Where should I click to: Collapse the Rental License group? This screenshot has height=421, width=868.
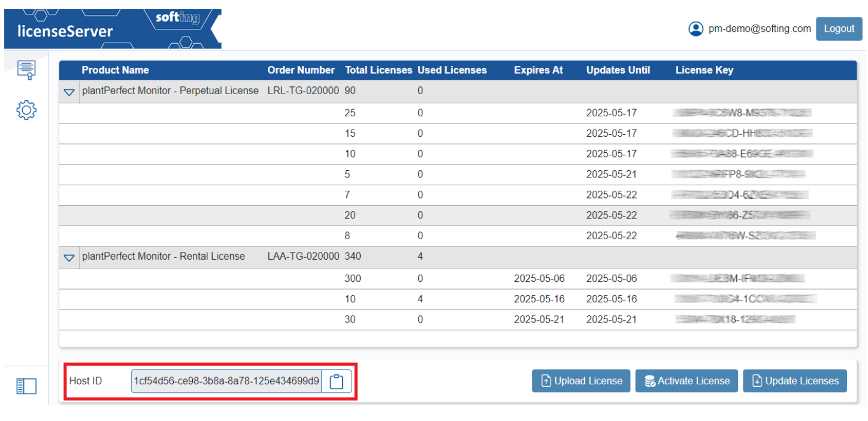point(69,257)
